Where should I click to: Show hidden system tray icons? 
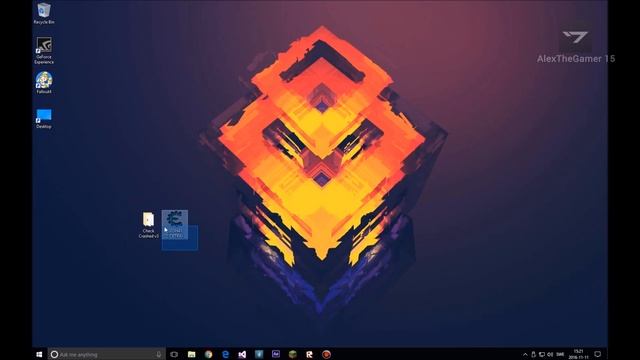(525, 354)
